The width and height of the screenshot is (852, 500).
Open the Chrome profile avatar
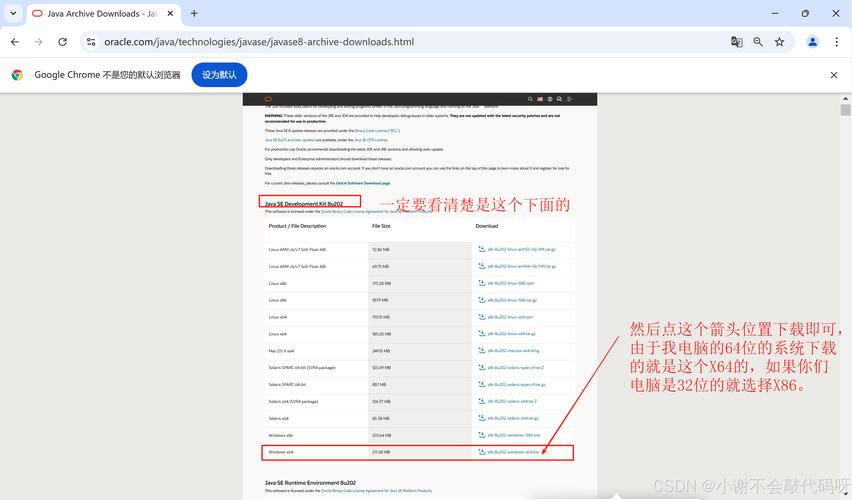812,42
